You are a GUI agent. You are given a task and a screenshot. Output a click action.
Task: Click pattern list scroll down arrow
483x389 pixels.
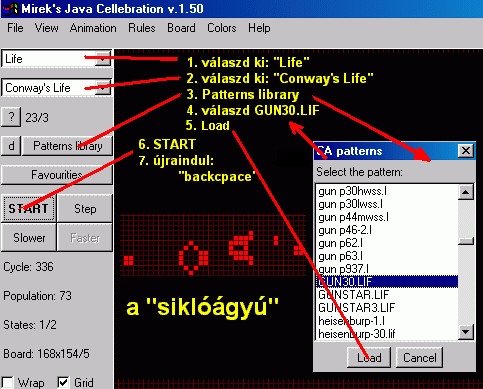[466, 331]
